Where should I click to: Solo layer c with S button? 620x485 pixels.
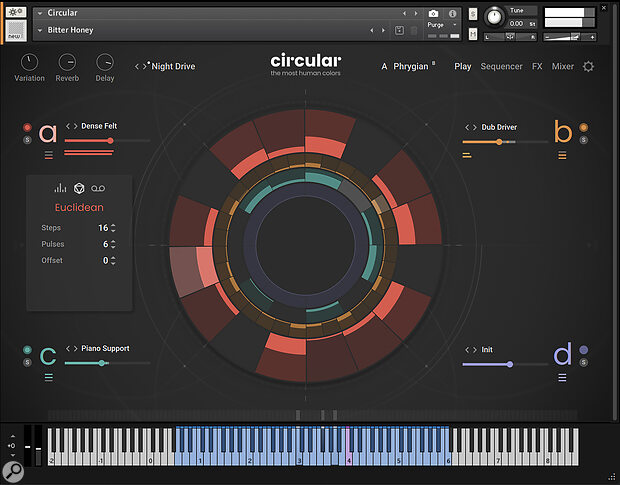[27, 362]
